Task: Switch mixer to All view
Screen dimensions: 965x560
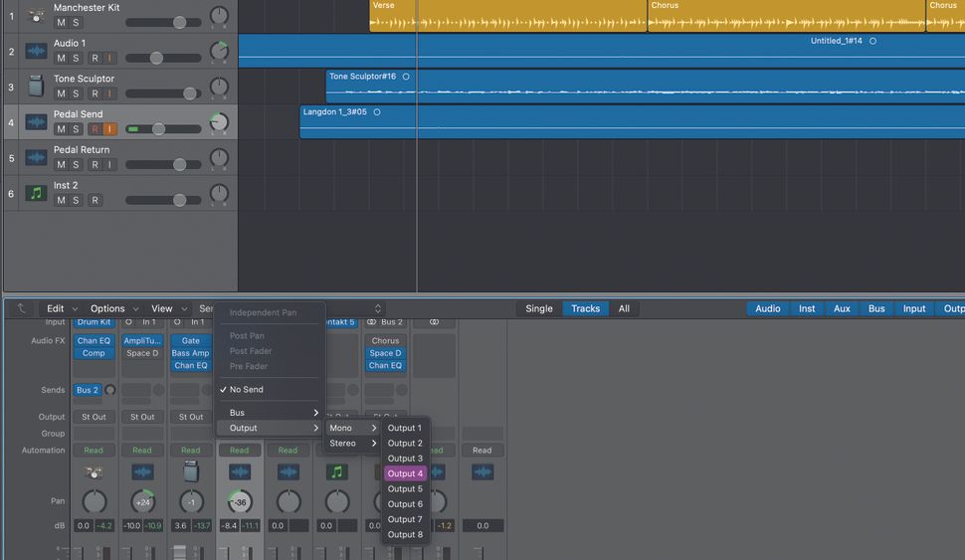Action: coord(624,308)
